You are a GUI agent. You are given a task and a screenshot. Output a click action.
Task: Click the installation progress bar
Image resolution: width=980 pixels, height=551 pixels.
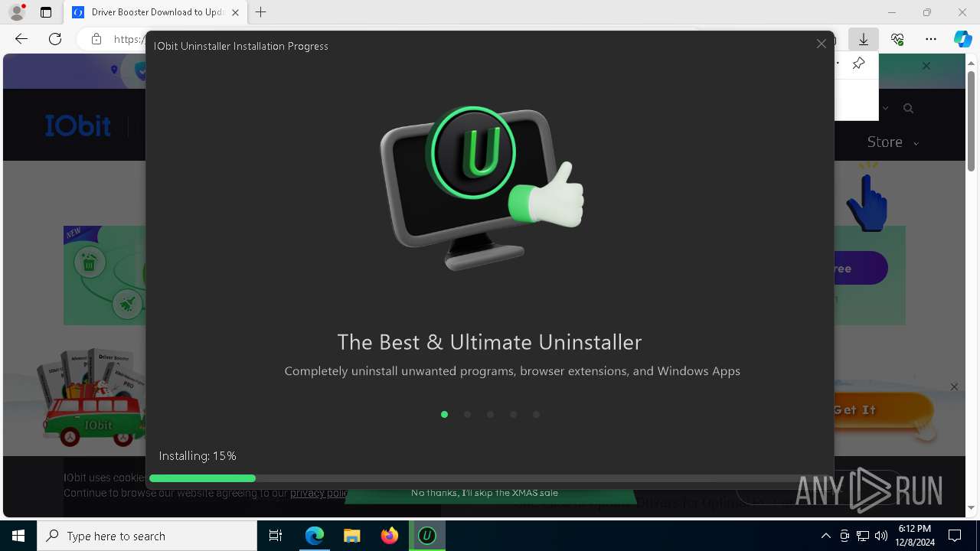coord(489,478)
